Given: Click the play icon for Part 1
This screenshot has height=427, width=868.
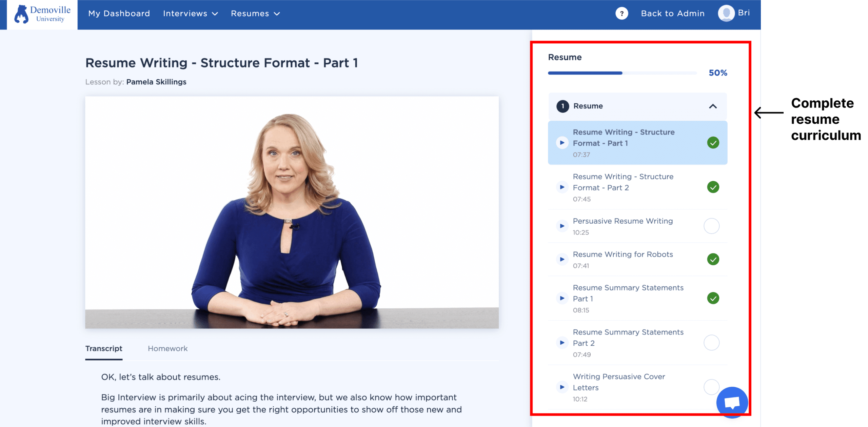Looking at the screenshot, I should (561, 142).
